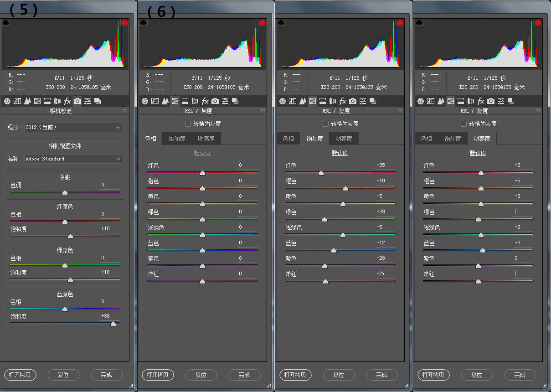Image resolution: width=551 pixels, height=392 pixels.
Task: Open the Detail icon in the 相机校准 panel
Action: coord(27,101)
